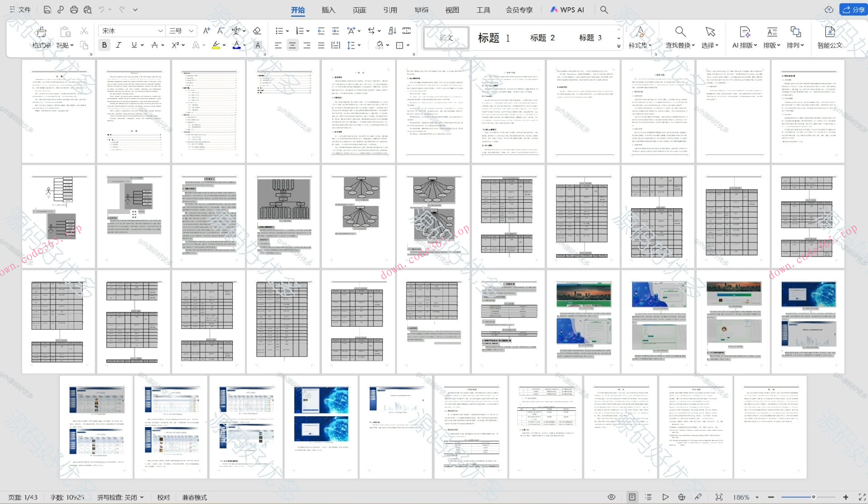Open the 视图 ribbon tab

pos(452,10)
